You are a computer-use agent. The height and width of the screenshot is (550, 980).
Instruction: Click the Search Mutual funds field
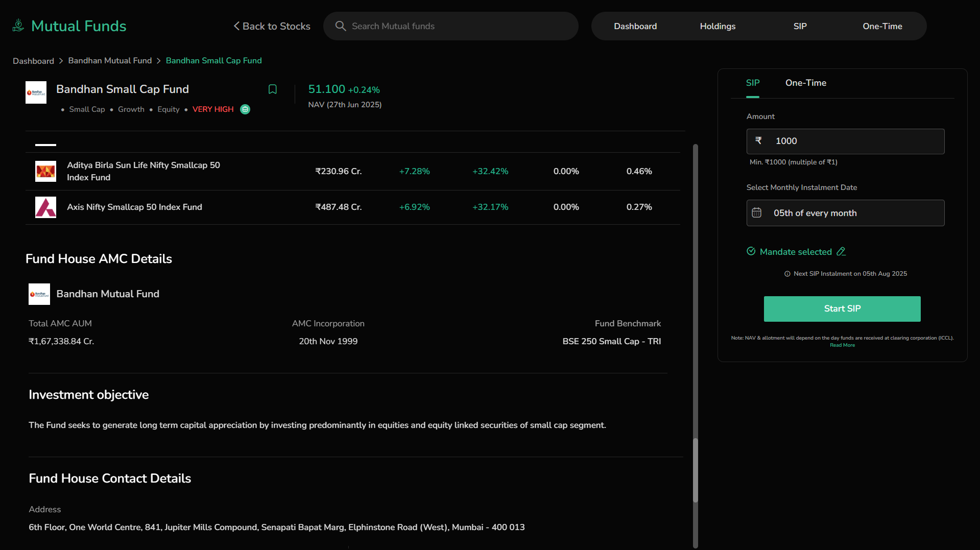click(451, 26)
